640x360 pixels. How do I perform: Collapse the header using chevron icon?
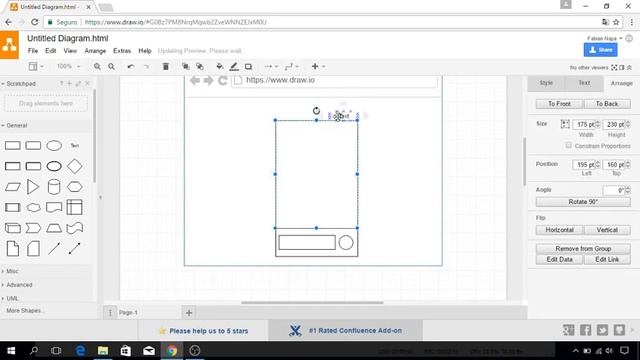pos(629,67)
